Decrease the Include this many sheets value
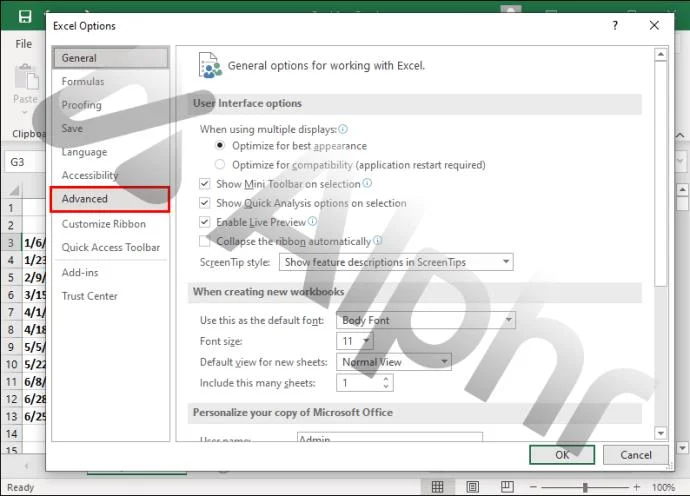Image resolution: width=690 pixels, height=496 pixels. [x=386, y=386]
